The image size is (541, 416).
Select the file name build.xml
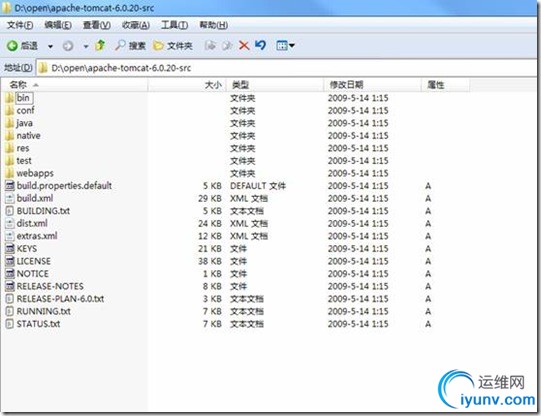coord(35,198)
